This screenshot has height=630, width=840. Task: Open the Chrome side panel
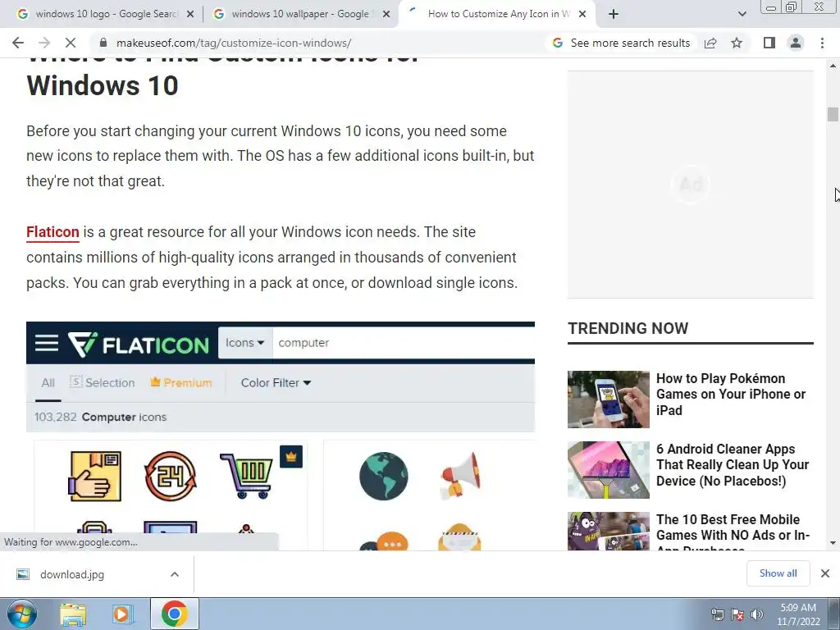769,43
